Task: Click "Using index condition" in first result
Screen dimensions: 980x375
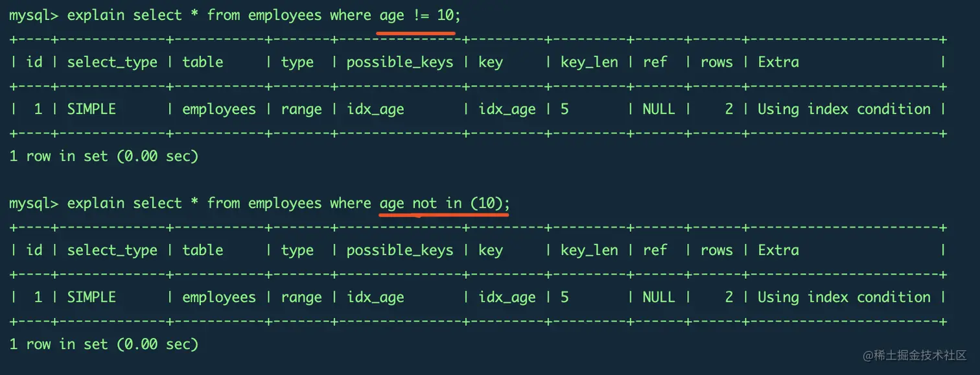Action: coord(844,109)
